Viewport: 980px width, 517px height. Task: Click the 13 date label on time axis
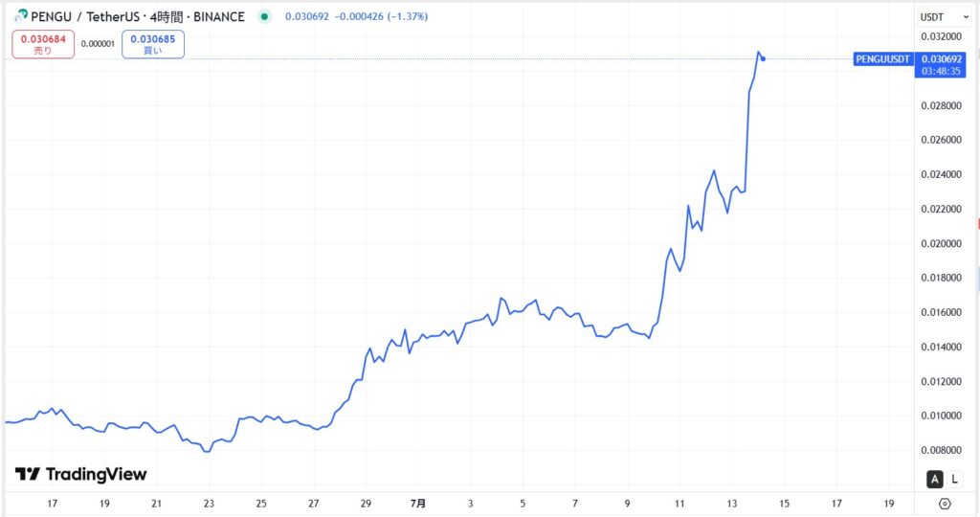coord(732,504)
